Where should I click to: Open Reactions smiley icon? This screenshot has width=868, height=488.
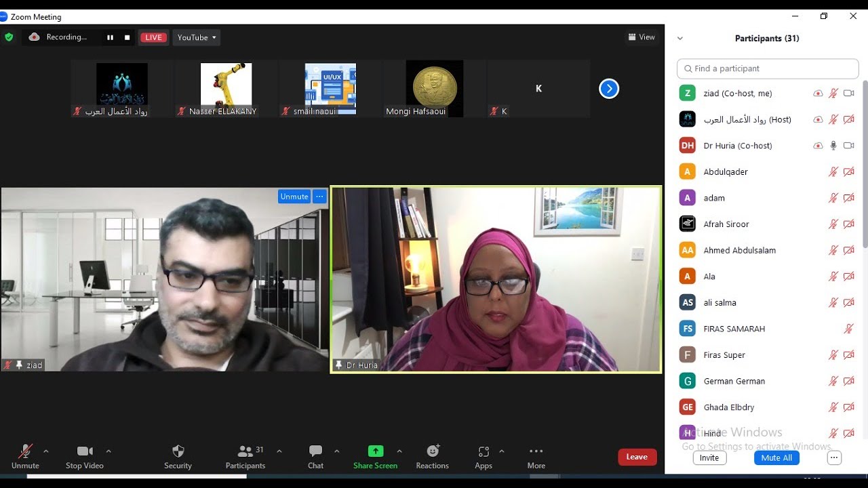(x=433, y=451)
